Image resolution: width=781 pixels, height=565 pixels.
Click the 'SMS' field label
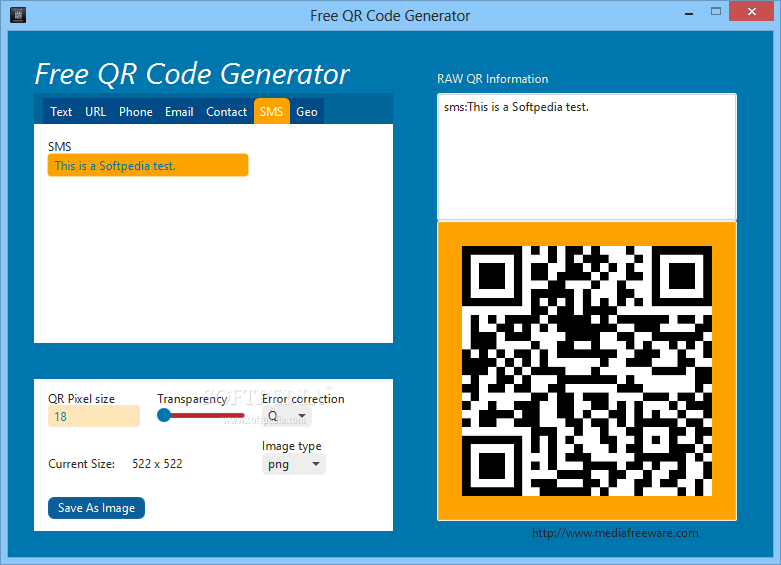click(60, 146)
